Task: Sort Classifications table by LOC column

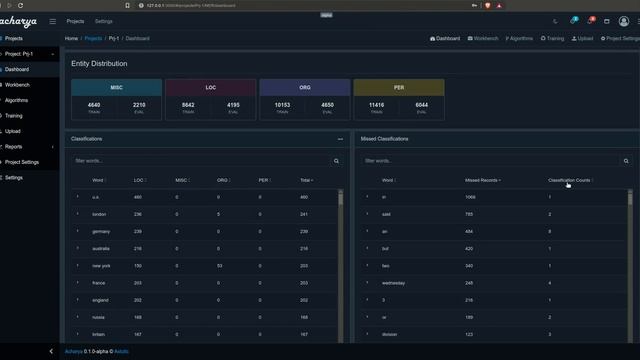Action: coord(140,180)
